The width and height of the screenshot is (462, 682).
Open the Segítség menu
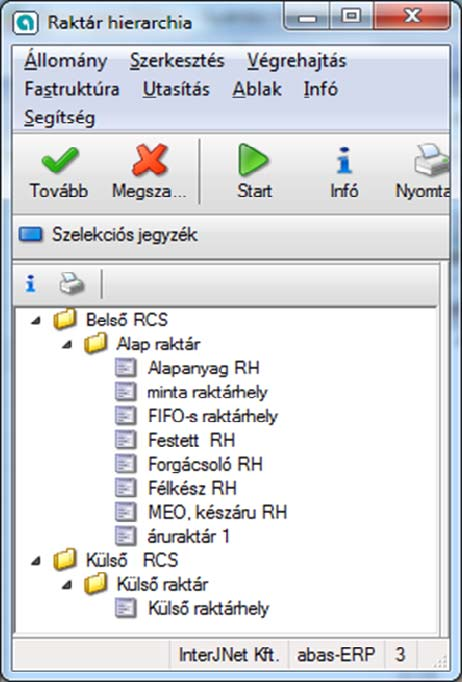point(60,118)
